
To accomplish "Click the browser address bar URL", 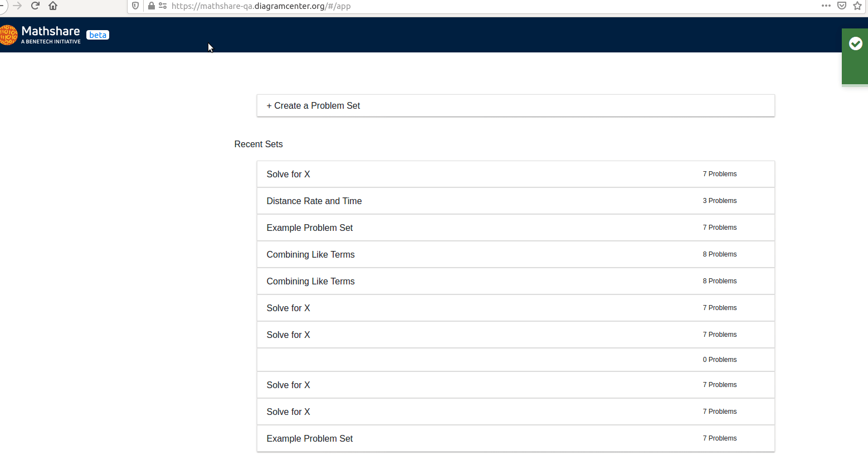I will [x=262, y=6].
